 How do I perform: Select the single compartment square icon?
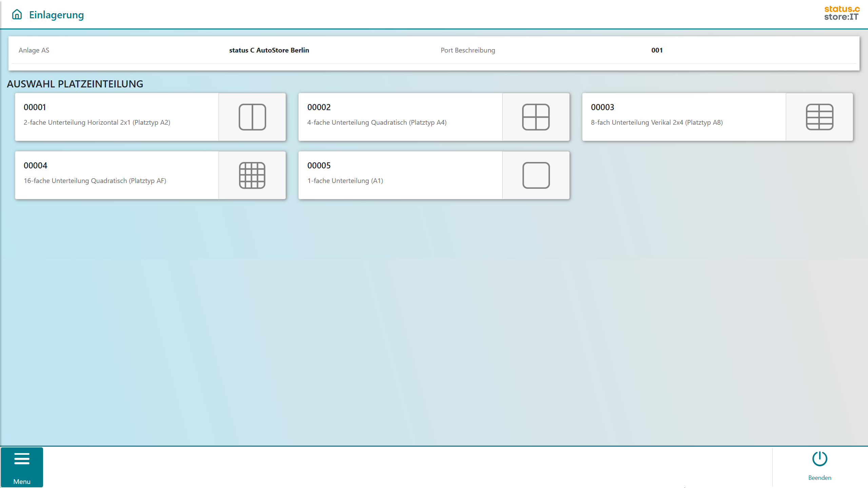(x=536, y=175)
